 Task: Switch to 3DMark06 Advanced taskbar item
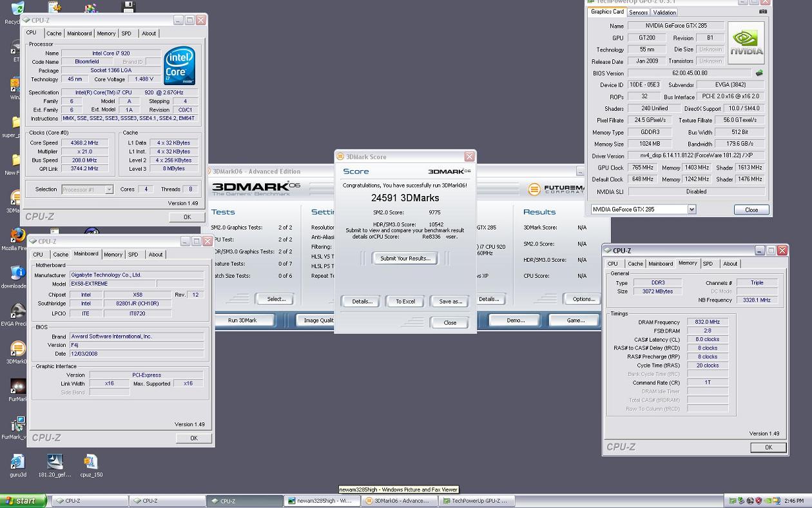pos(400,501)
